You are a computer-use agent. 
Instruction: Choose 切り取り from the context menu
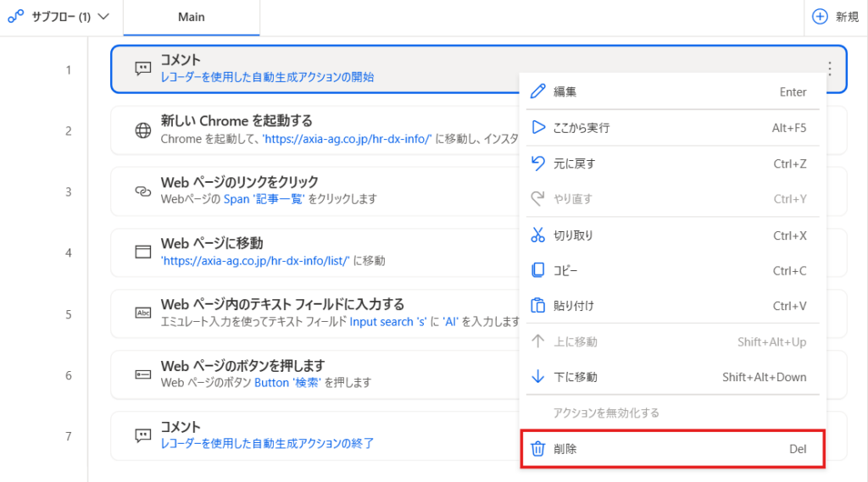click(x=573, y=235)
